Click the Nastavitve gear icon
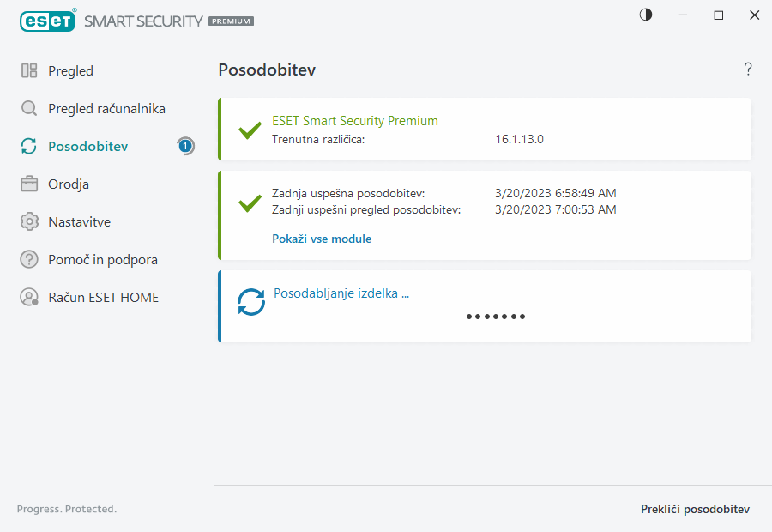 coord(29,222)
